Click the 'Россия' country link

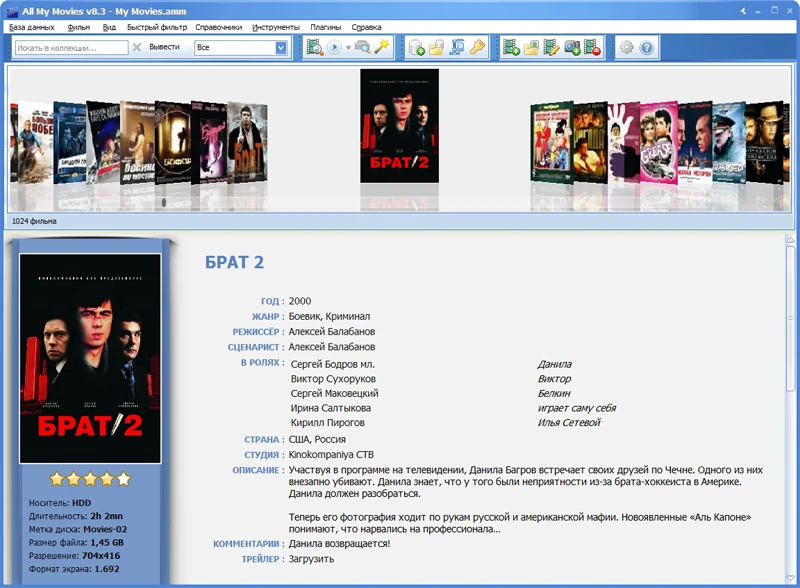(x=330, y=439)
